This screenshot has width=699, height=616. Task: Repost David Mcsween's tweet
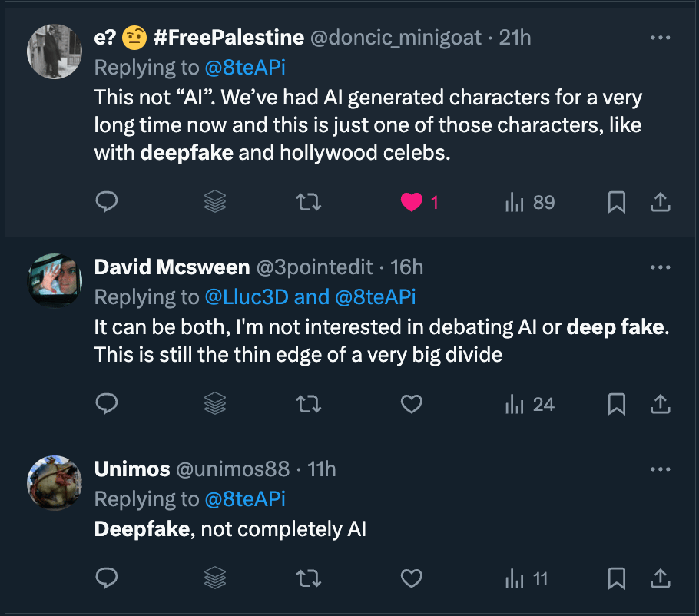(x=309, y=404)
